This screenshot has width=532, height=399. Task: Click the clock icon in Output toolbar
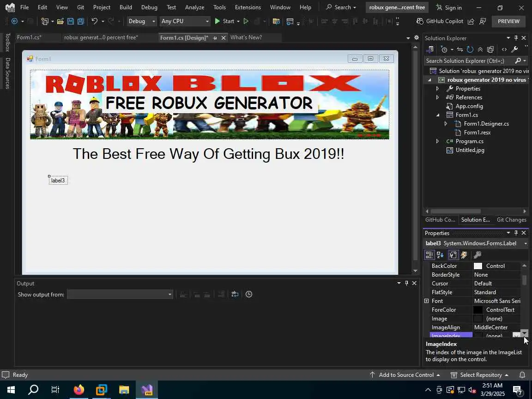click(x=249, y=294)
